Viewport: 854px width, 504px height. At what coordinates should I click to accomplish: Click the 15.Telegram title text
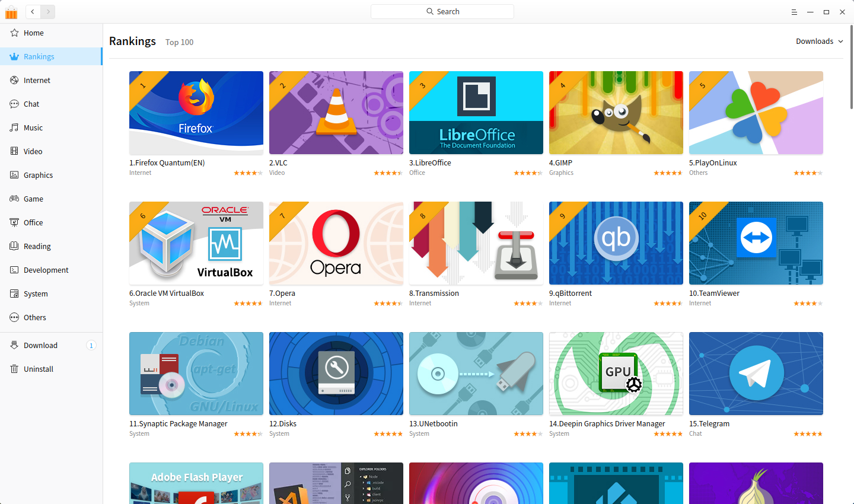point(709,424)
